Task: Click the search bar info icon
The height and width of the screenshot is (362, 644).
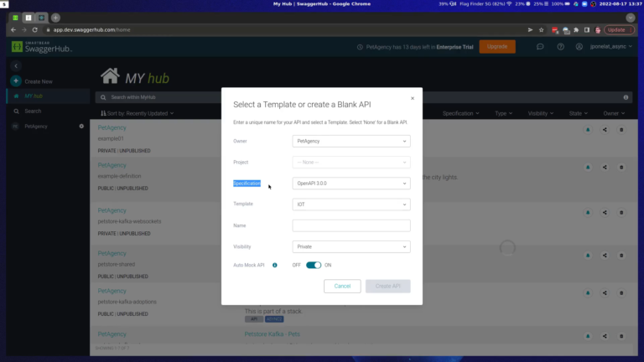Action: (x=626, y=98)
